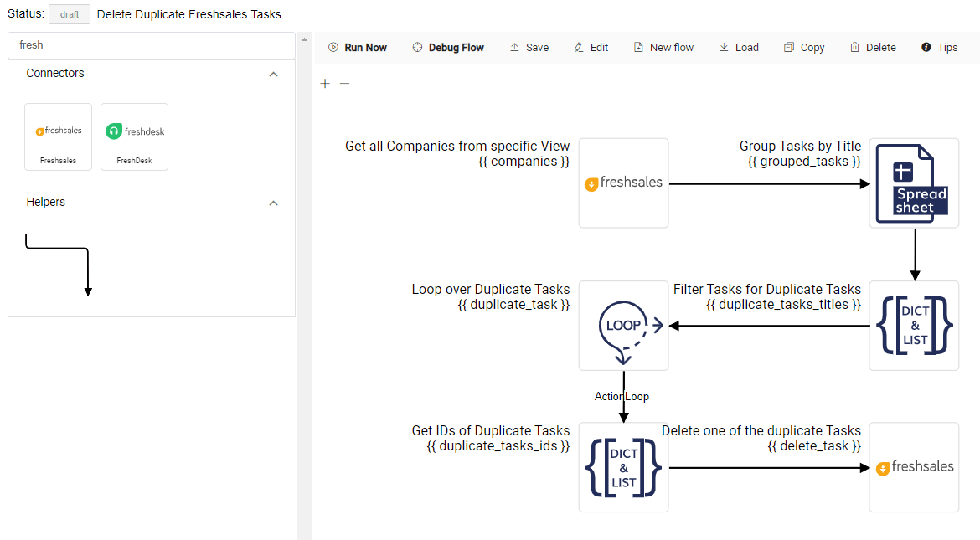Click the New flow document icon
This screenshot has height=540, width=980.
(x=638, y=48)
